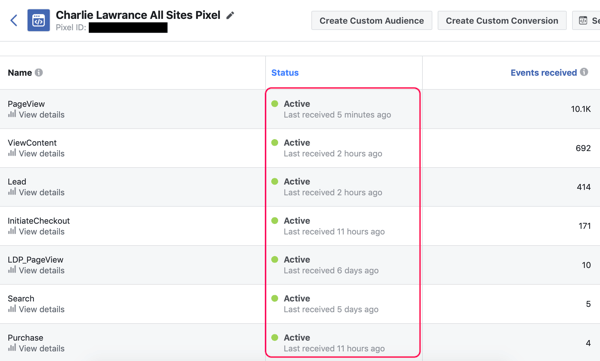
Task: Click the Pixel ID label
Action: click(71, 28)
